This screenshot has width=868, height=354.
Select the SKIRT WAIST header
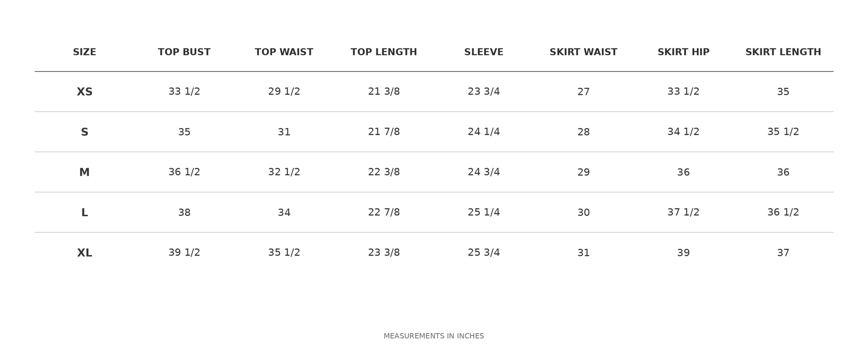pos(583,52)
